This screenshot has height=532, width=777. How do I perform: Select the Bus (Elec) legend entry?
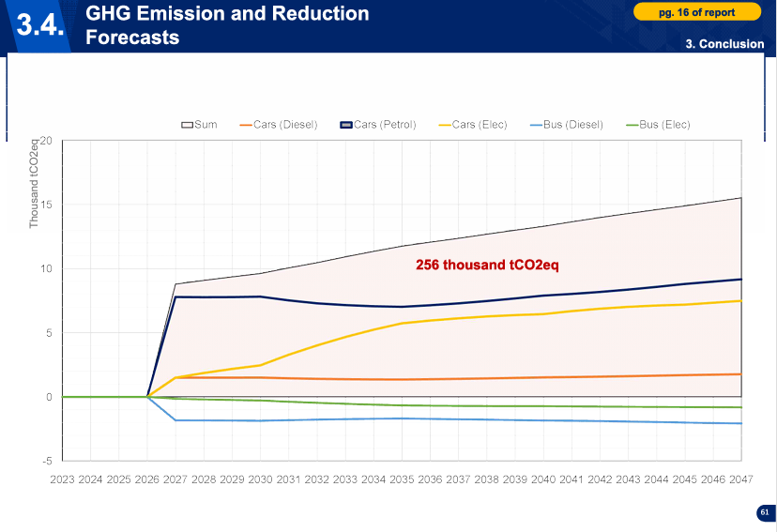[x=658, y=125]
